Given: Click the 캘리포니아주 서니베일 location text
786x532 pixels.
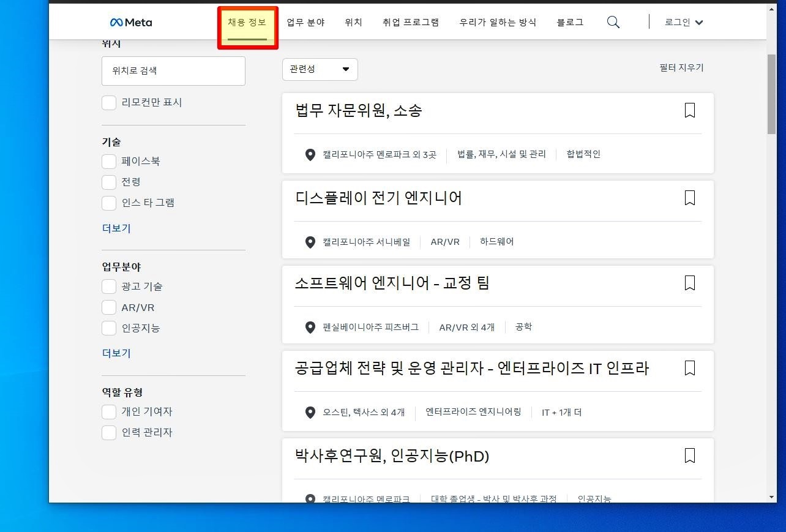Looking at the screenshot, I should click(367, 242).
